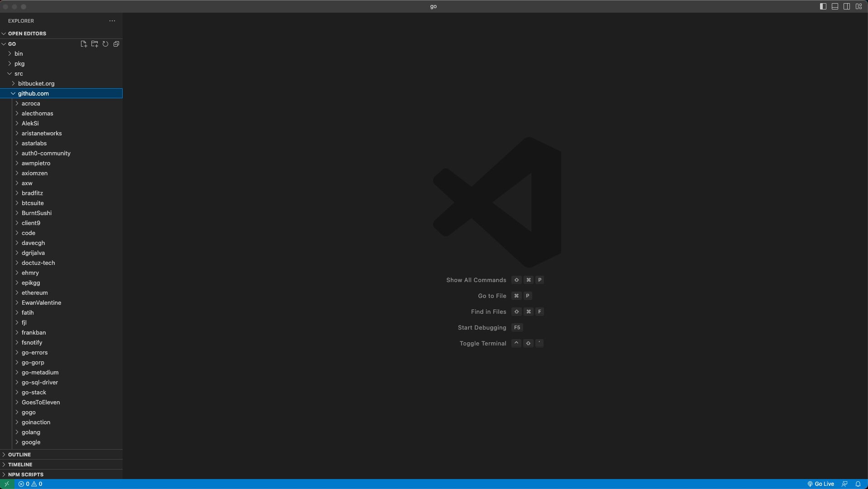Expand the doctuz-tech folder
Viewport: 868px width, 489px height.
(61, 263)
